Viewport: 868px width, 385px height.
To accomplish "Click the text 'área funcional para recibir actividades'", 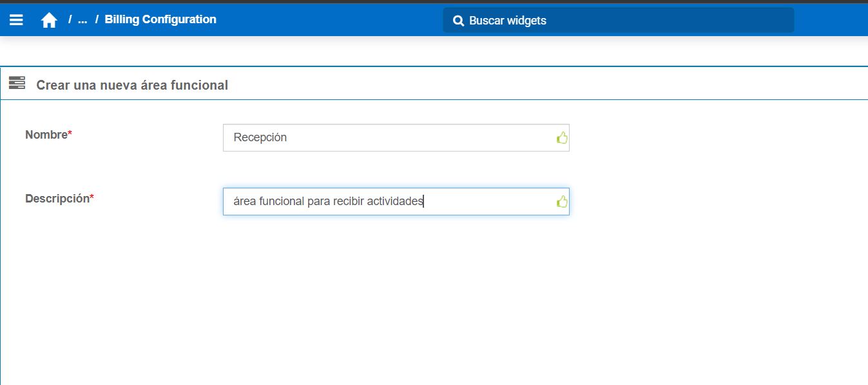I will coord(327,202).
